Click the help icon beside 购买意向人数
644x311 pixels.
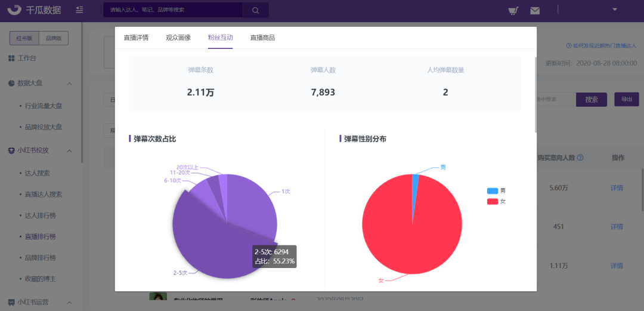pos(580,158)
